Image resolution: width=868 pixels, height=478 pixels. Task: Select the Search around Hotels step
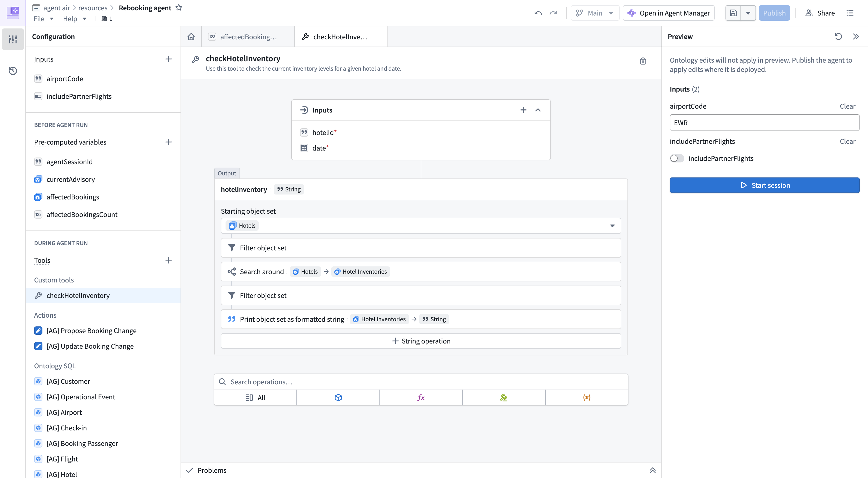coord(421,272)
